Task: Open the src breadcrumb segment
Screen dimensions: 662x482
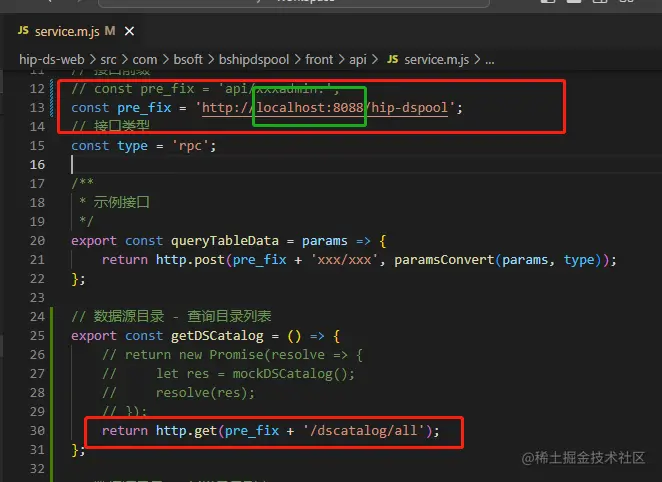Action: tap(109, 60)
